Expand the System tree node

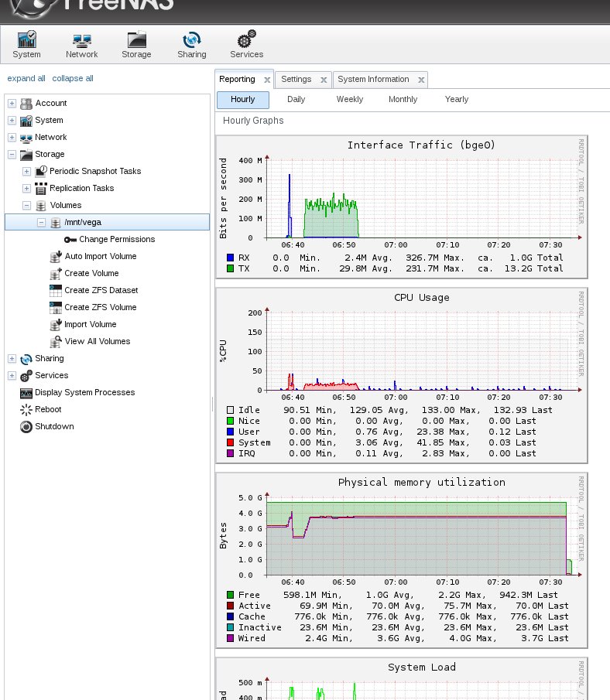click(x=12, y=121)
